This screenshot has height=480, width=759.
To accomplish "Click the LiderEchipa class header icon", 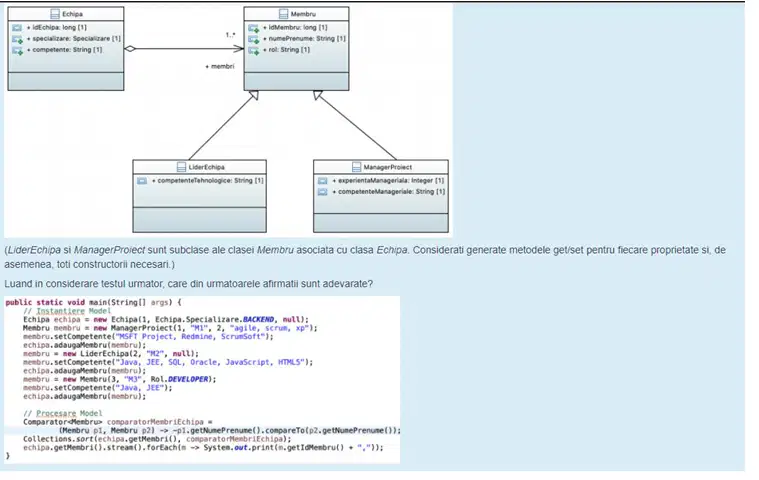I will pos(182,167).
